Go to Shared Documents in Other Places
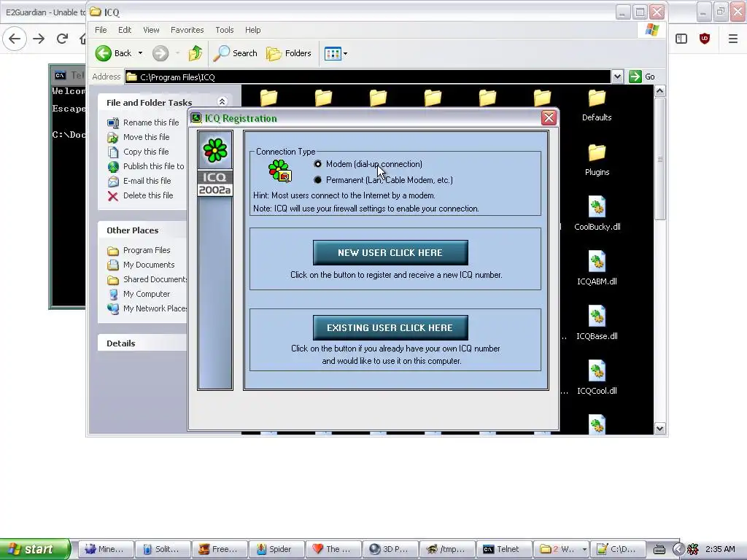Viewport: 747px width, 560px height. (147, 279)
